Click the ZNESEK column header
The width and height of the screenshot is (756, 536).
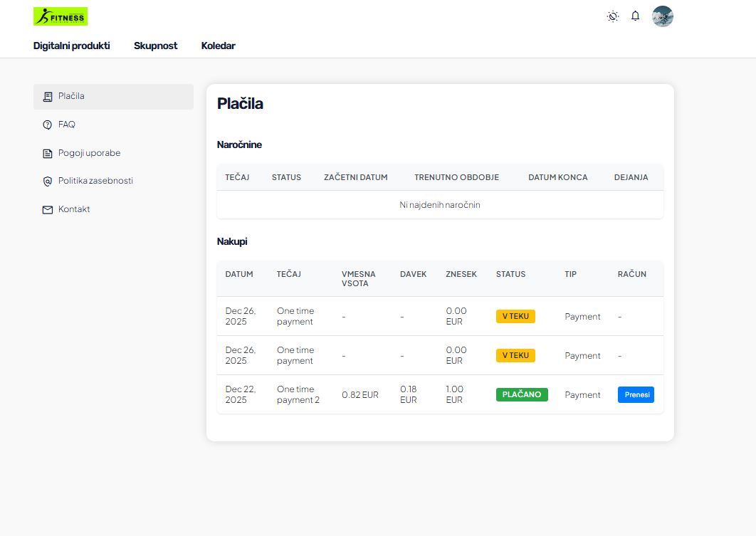click(x=461, y=274)
